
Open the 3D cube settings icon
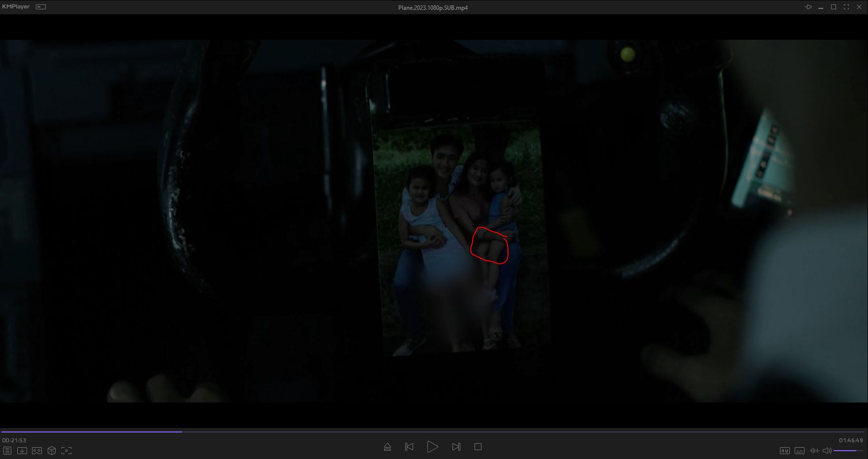(x=52, y=451)
